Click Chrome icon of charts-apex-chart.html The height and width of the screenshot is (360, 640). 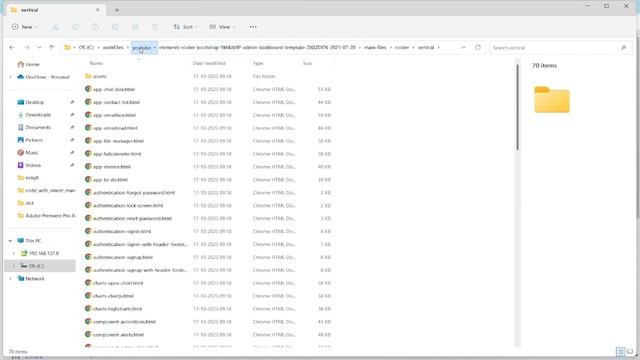coord(88,283)
